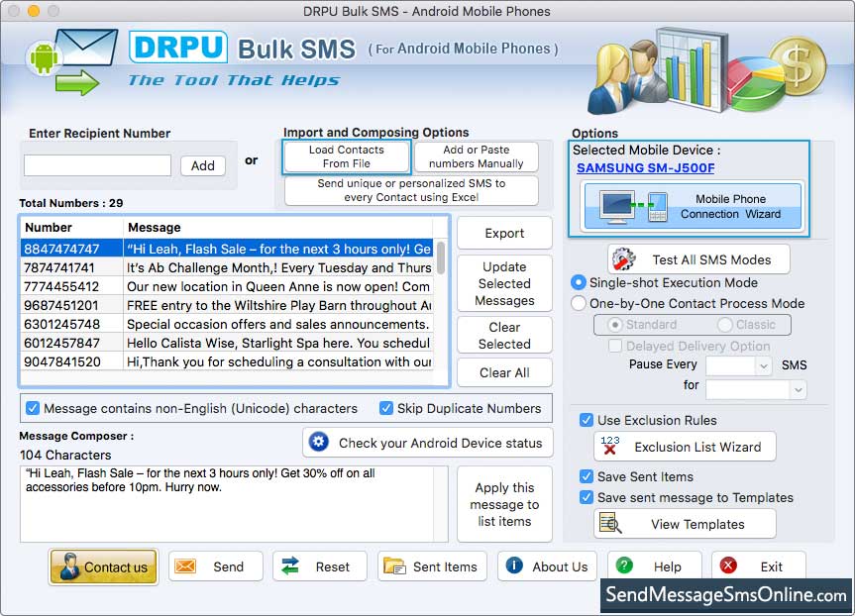Choose the Classic radio option
855x616 pixels.
coord(725,325)
